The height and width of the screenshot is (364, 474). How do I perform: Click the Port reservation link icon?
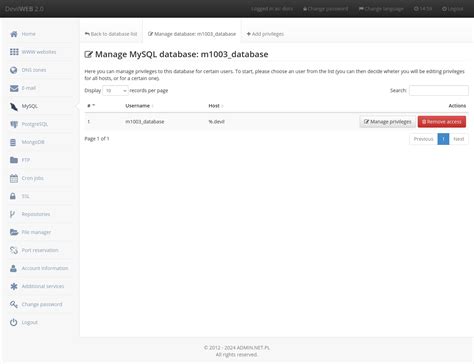tap(14, 250)
